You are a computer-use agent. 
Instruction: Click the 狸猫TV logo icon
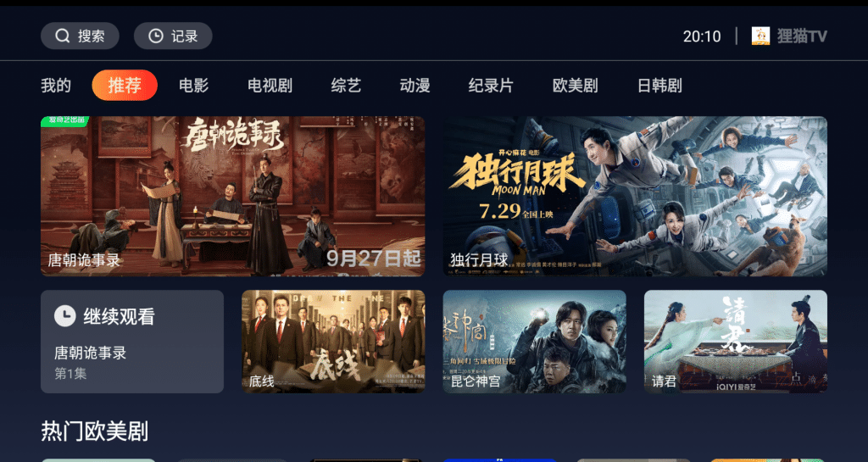point(760,36)
